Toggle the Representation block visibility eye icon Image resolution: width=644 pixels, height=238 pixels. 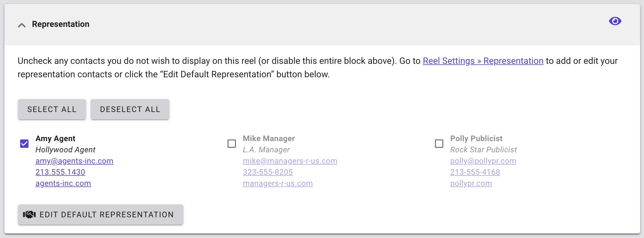pos(615,21)
